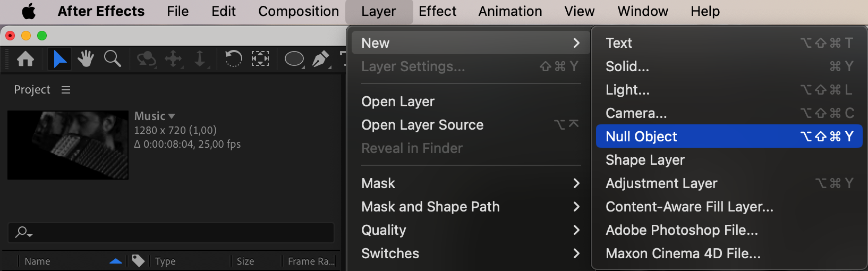Click the label tag column header
Screen dimensions: 868x271
click(138, 261)
